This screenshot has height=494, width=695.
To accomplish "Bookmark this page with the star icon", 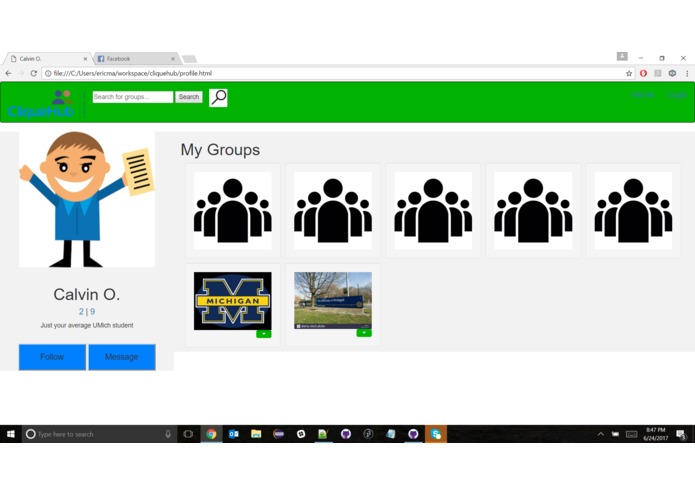I will tap(629, 74).
